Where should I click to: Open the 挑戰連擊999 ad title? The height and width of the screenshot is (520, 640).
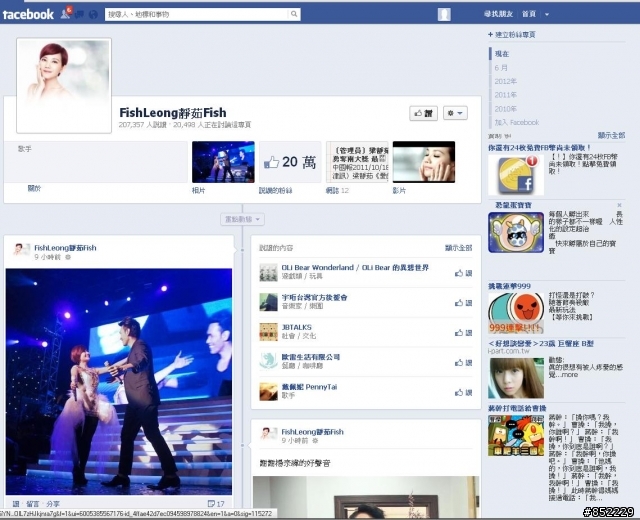509,286
